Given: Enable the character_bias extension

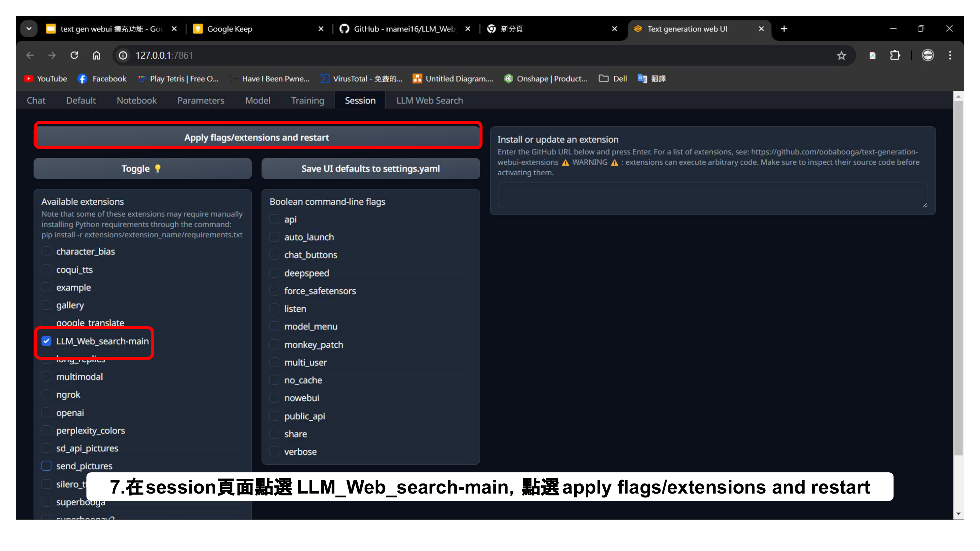Looking at the screenshot, I should [x=46, y=251].
